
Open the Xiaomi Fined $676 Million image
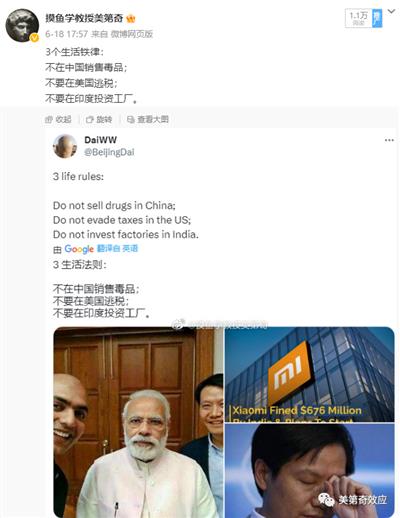pyautogui.click(x=310, y=374)
